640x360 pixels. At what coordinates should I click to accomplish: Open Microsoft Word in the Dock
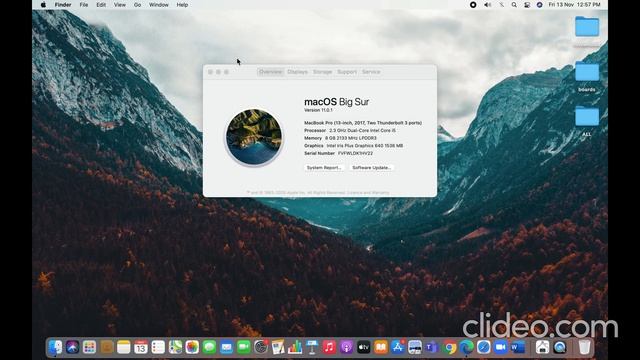(518, 347)
